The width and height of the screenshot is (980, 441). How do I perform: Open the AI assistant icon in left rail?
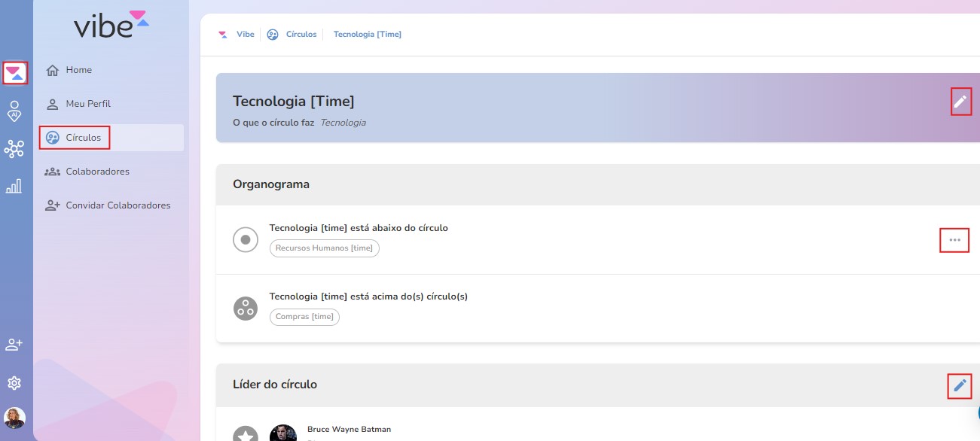pyautogui.click(x=14, y=111)
